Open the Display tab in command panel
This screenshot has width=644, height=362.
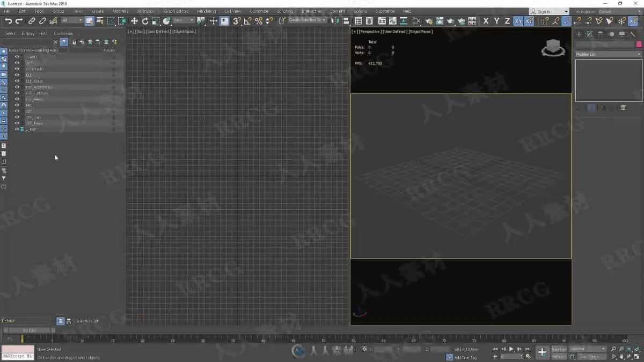click(622, 34)
